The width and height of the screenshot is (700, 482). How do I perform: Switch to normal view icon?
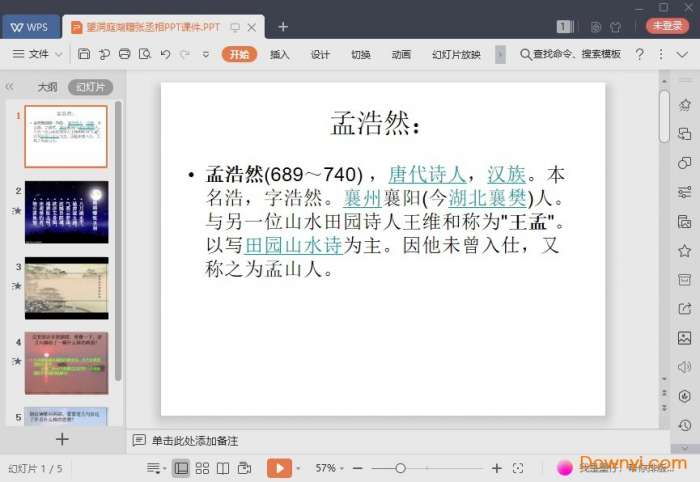click(x=181, y=468)
